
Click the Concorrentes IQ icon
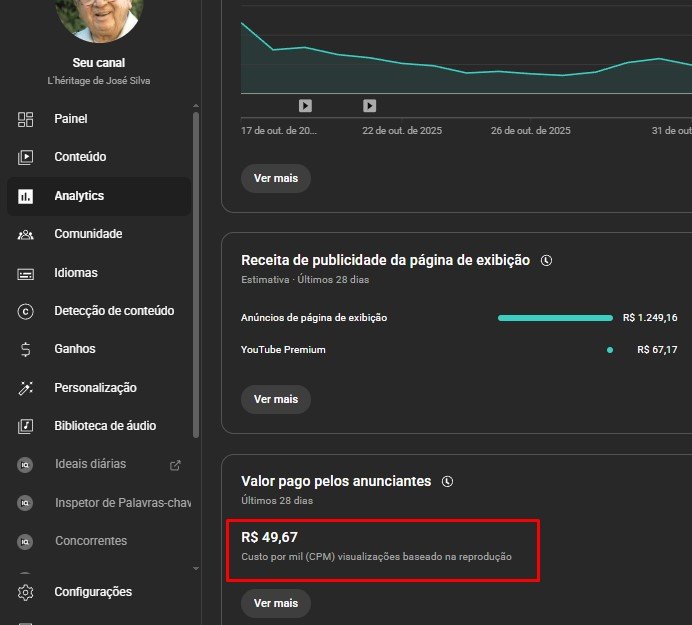tap(25, 542)
